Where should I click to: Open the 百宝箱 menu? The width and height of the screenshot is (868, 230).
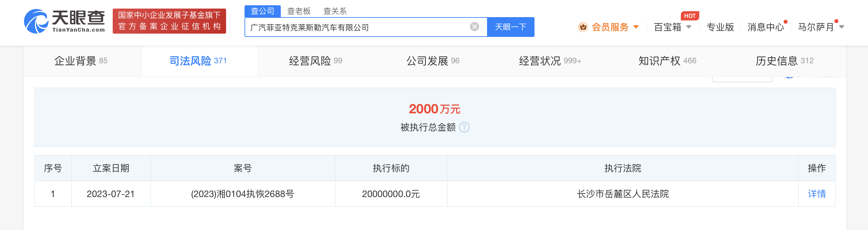click(668, 27)
